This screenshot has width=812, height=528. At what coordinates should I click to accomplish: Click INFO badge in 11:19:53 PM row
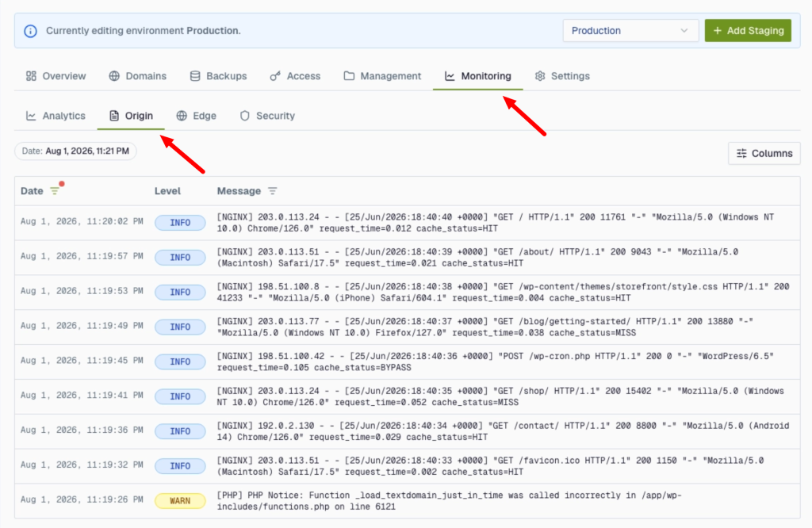(180, 292)
